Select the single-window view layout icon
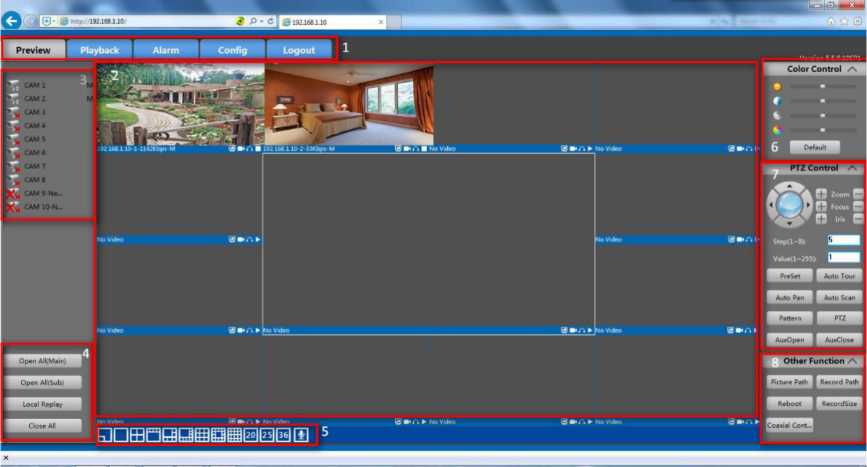867x467 pixels. pos(120,435)
